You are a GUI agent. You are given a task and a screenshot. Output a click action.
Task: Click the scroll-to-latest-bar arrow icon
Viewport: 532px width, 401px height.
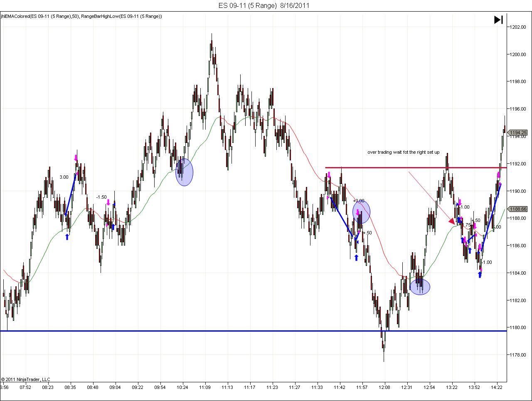[x=498, y=20]
